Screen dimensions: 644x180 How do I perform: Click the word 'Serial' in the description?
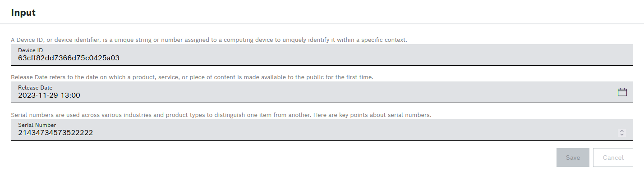point(19,115)
